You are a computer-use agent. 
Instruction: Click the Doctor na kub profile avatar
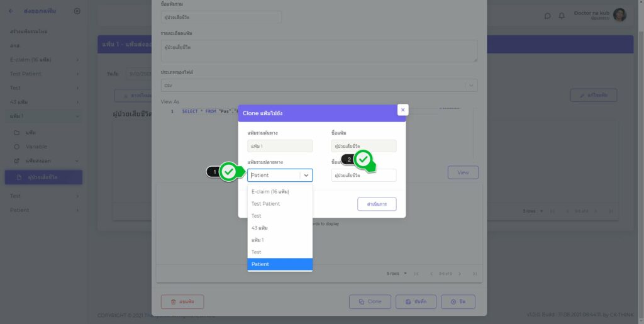[619, 15]
